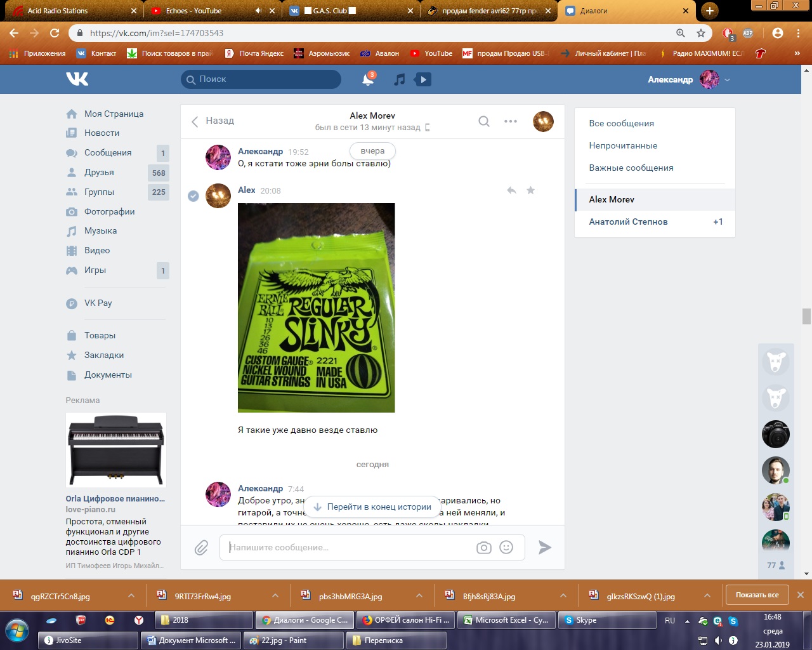This screenshot has height=650, width=812.
Task: Click the video play icon in header
Action: point(422,79)
